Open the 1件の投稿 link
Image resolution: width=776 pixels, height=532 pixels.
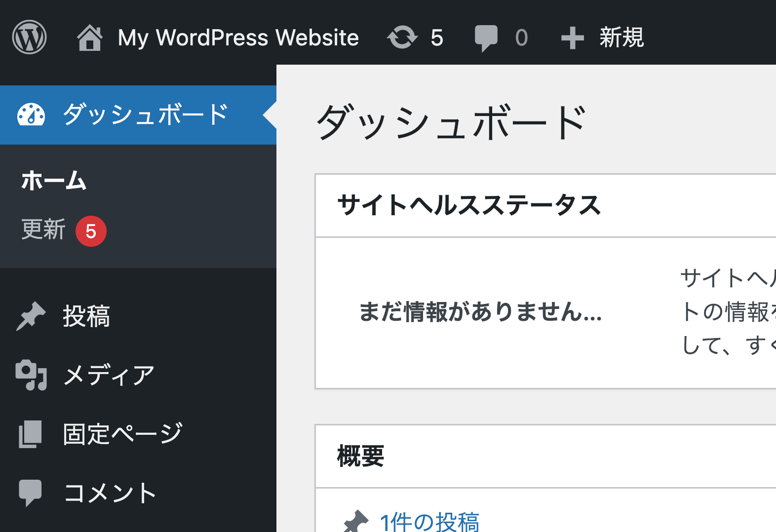point(429,522)
